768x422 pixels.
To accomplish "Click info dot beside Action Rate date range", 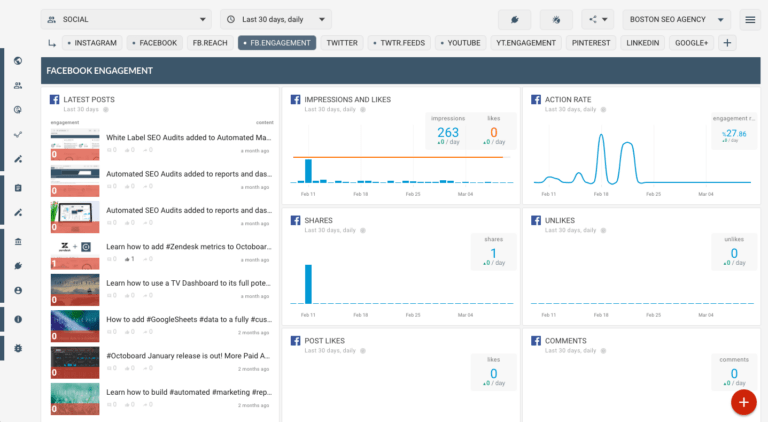I will [x=603, y=110].
